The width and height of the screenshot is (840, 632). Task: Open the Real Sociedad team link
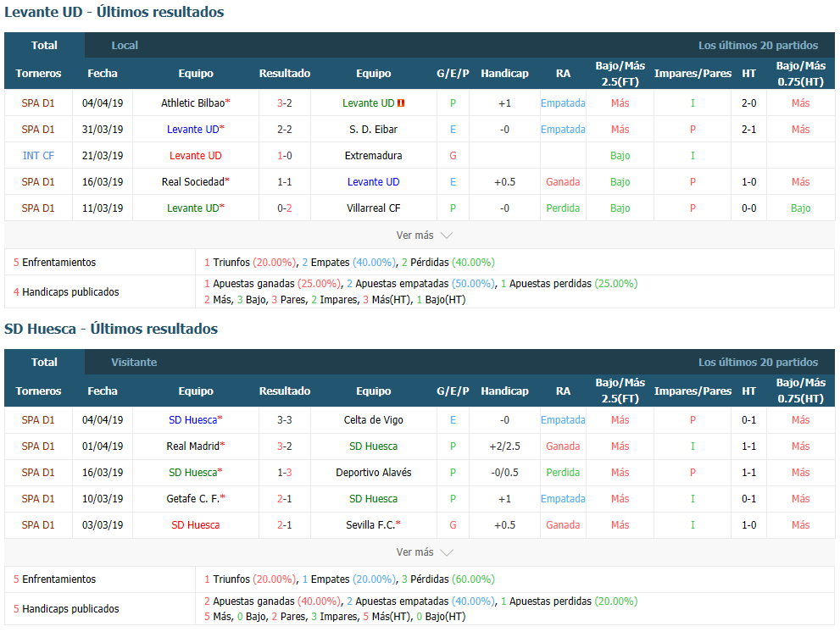coord(193,182)
